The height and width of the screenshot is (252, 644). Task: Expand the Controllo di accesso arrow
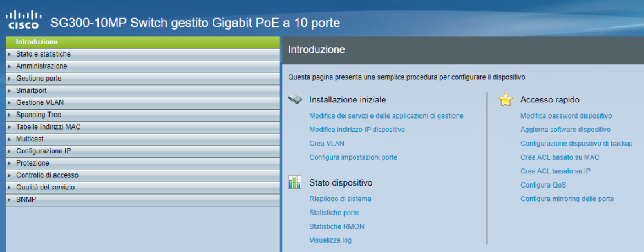(x=9, y=175)
